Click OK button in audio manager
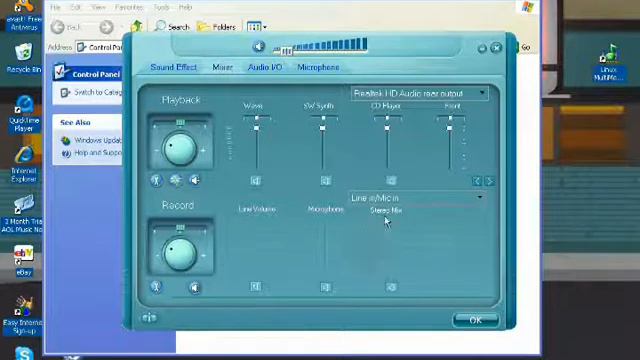Screen dimensions: 640x360 [x=476, y=320]
